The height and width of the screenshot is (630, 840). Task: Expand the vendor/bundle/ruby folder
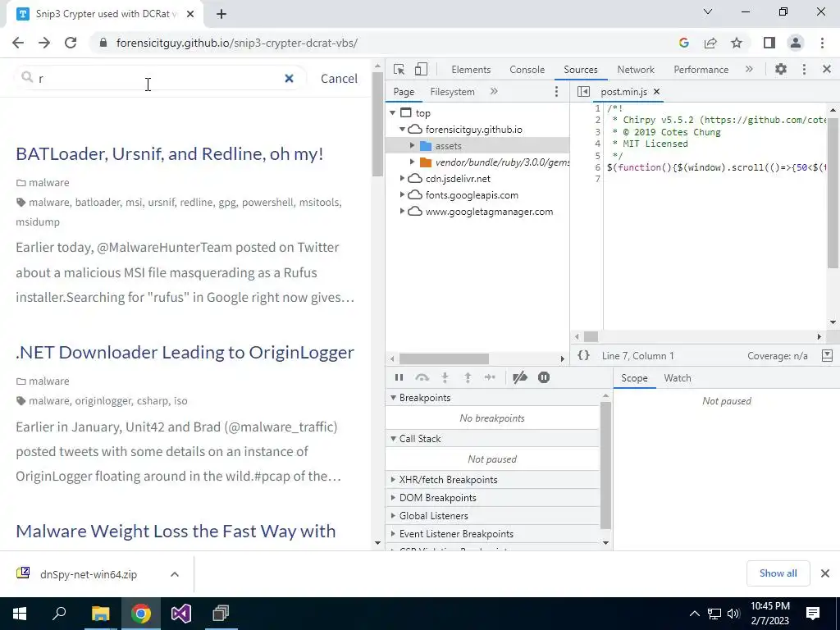412,162
